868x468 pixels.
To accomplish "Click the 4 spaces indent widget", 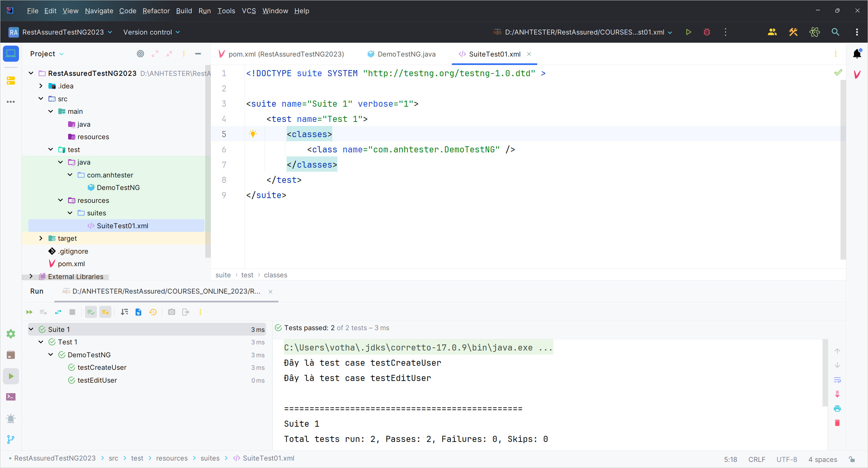I will [x=823, y=459].
